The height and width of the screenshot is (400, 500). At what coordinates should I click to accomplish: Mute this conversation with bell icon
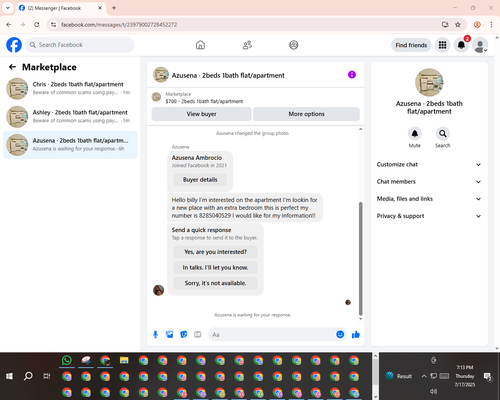pyautogui.click(x=415, y=134)
